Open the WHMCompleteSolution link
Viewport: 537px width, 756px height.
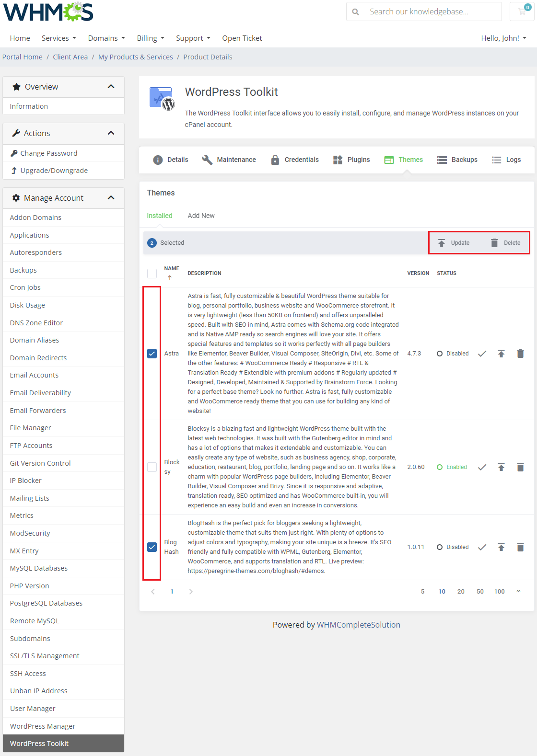pyautogui.click(x=359, y=625)
